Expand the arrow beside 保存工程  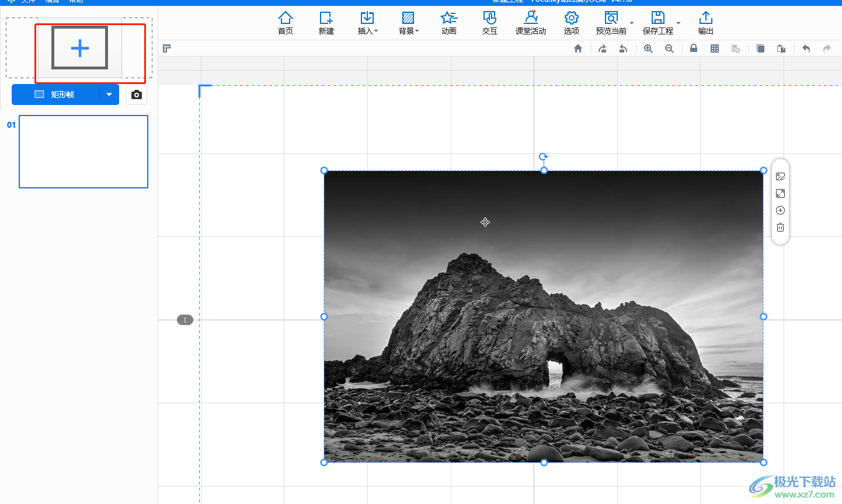tap(679, 23)
